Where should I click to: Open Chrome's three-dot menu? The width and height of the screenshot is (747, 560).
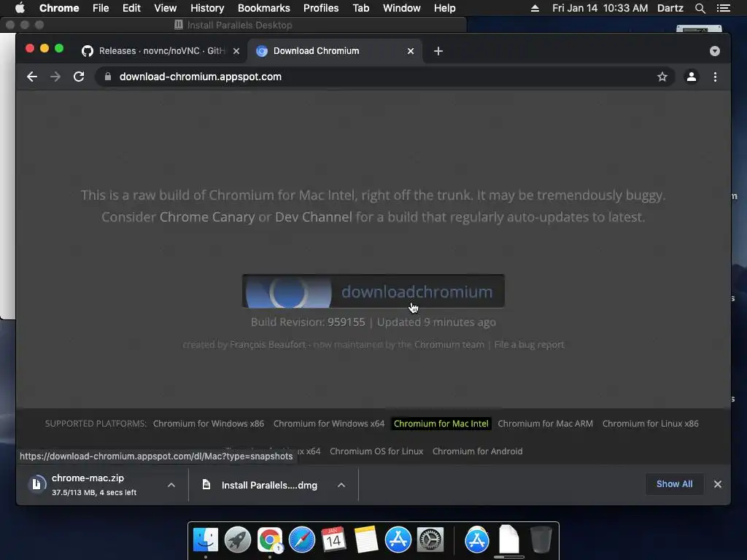(x=715, y=77)
